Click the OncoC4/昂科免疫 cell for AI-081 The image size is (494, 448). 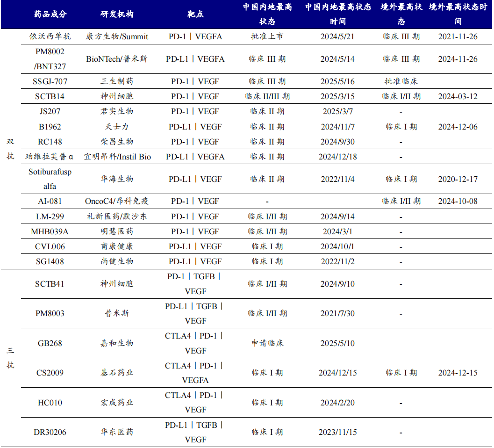point(116,201)
